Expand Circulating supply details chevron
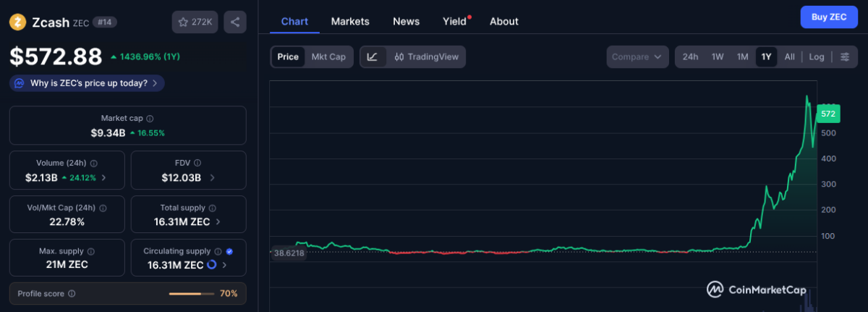This screenshot has width=868, height=312. point(224,265)
